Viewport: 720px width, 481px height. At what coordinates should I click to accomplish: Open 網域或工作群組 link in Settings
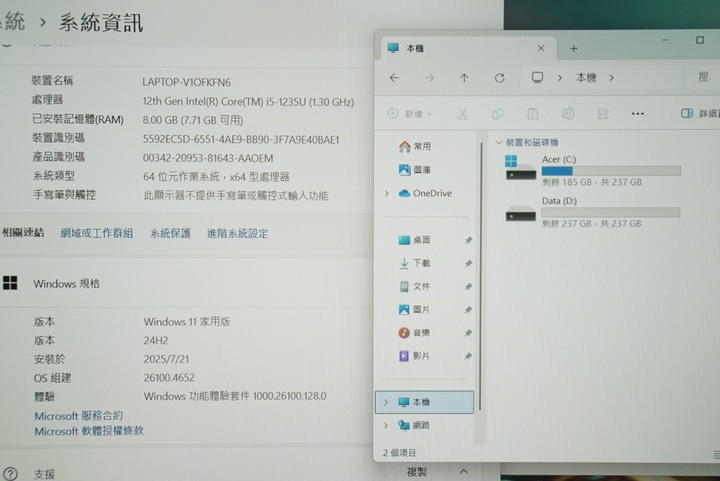97,233
